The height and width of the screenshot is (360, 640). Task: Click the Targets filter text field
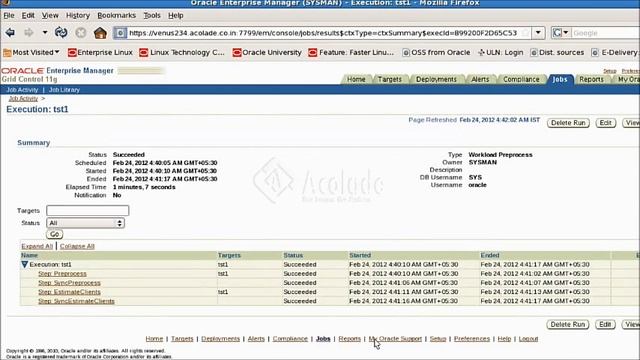tap(88, 211)
